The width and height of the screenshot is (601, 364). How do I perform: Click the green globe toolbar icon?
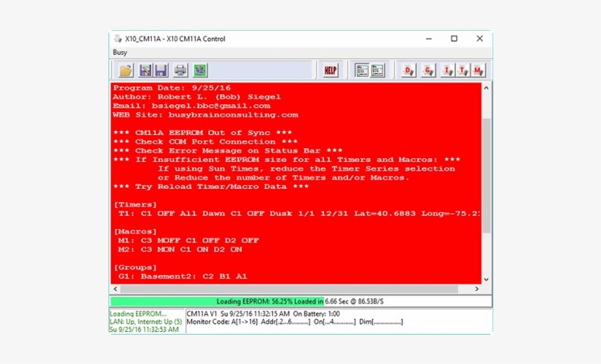click(200, 70)
